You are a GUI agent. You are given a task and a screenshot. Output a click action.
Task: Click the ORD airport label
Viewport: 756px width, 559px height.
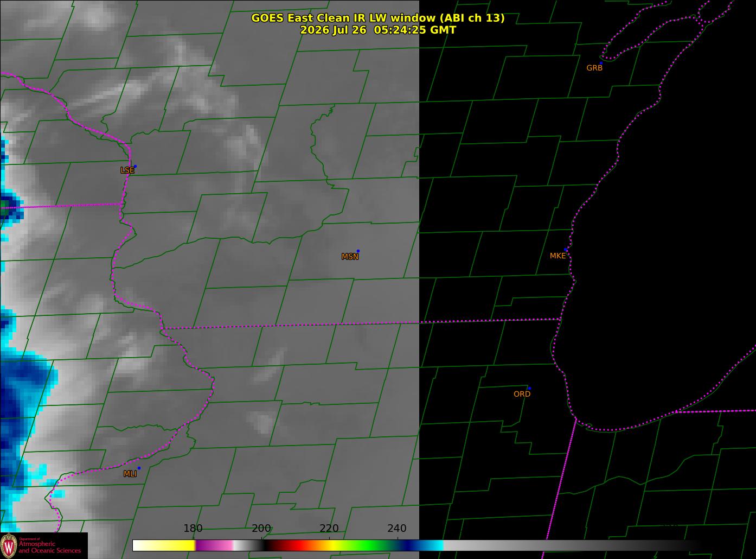[522, 394]
